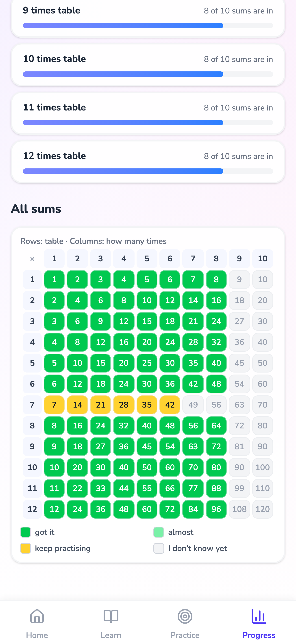This screenshot has height=644, width=296.
Task: Tap the green cell showing 64
Action: (x=216, y=426)
